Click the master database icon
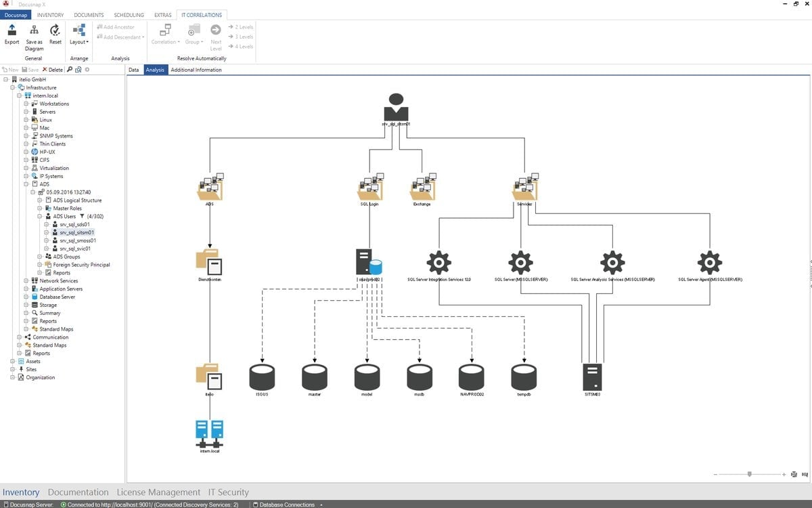Image resolution: width=812 pixels, height=508 pixels. [314, 377]
